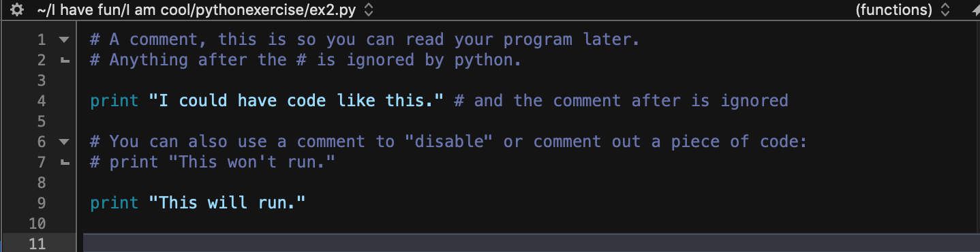Click the print keyword on line 4
The width and height of the screenshot is (980, 252).
(114, 101)
